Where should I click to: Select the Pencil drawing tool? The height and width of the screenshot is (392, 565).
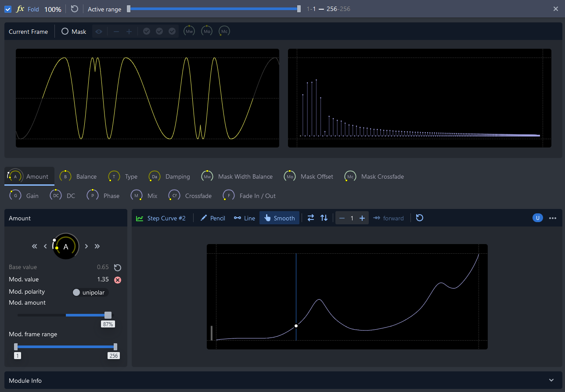213,218
